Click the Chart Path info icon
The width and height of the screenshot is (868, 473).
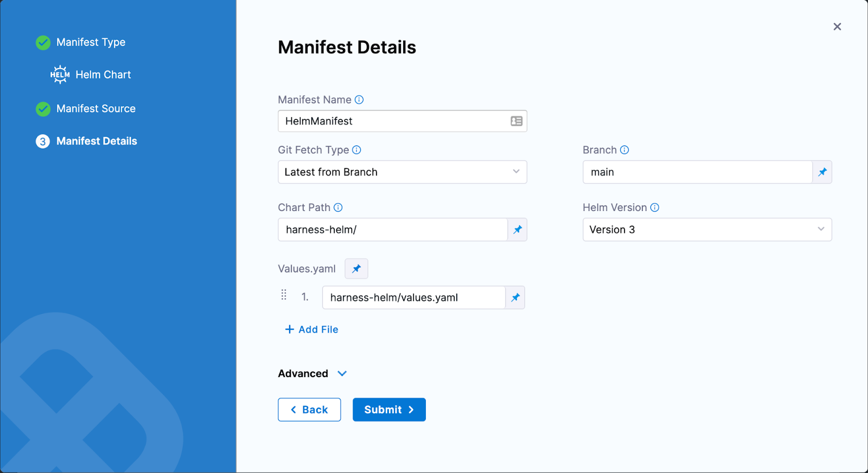click(x=338, y=207)
